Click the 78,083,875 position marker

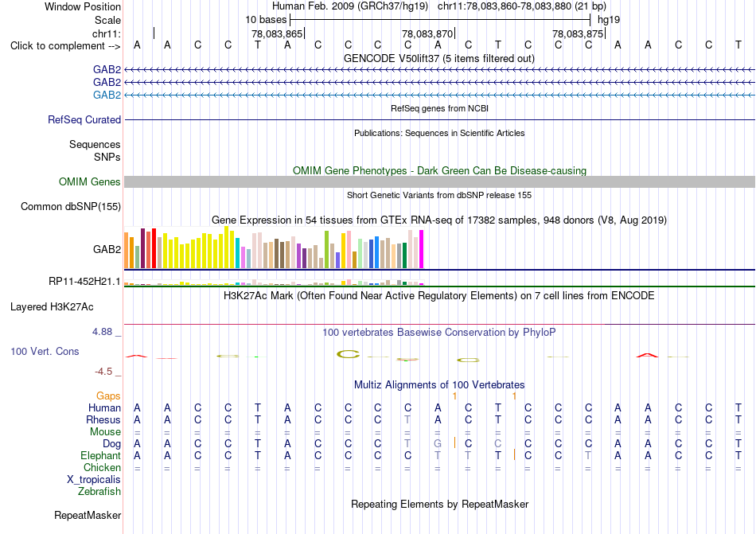pyautogui.click(x=578, y=33)
